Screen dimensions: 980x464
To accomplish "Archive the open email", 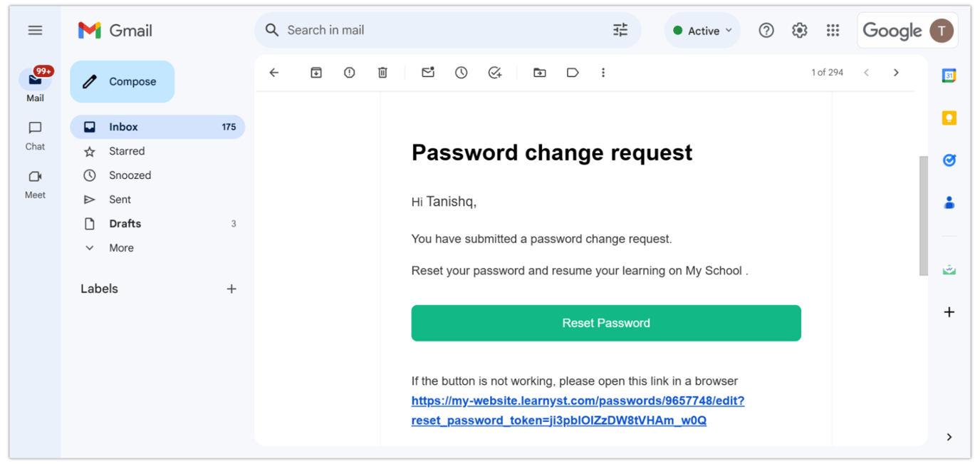I will (x=316, y=72).
